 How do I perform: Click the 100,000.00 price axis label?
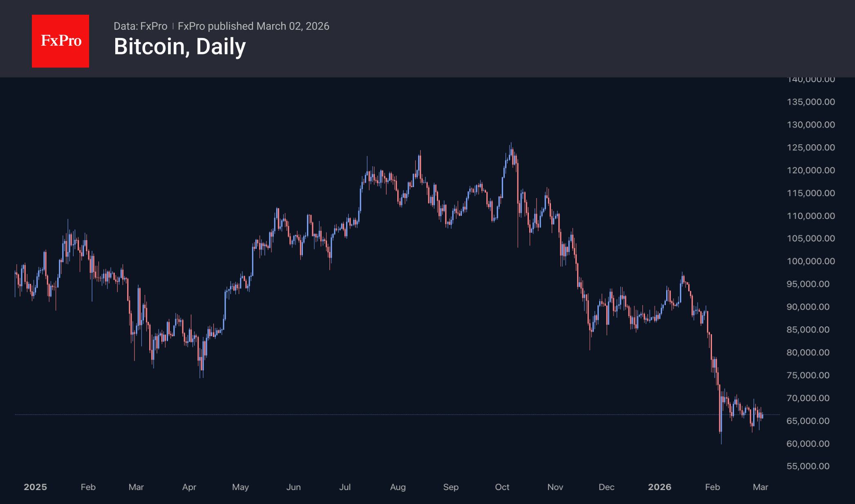(811, 261)
